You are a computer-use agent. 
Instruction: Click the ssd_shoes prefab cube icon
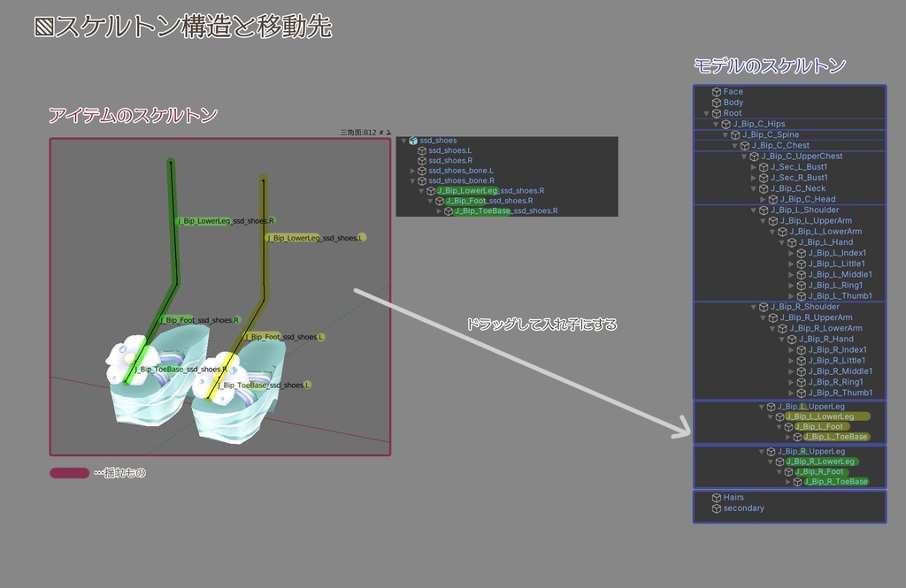pyautogui.click(x=413, y=141)
